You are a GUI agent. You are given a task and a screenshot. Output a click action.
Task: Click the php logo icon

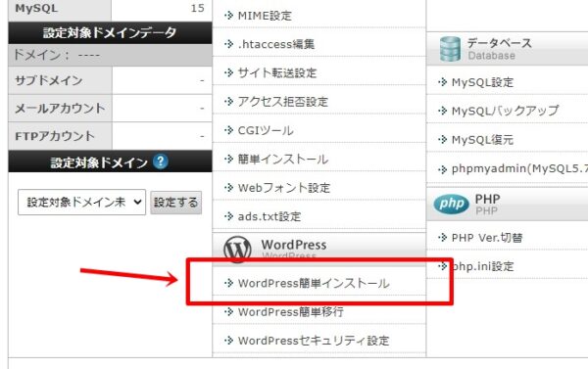pos(451,204)
